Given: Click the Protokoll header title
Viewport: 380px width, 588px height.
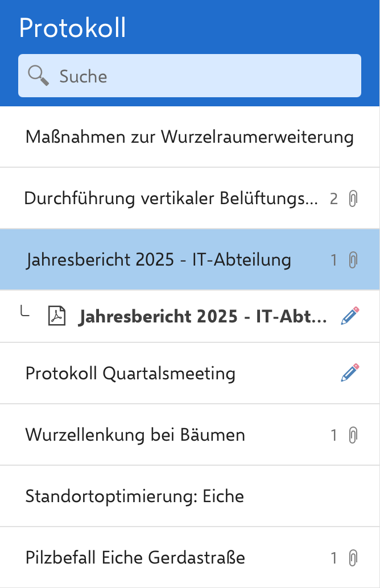Looking at the screenshot, I should coord(73,28).
